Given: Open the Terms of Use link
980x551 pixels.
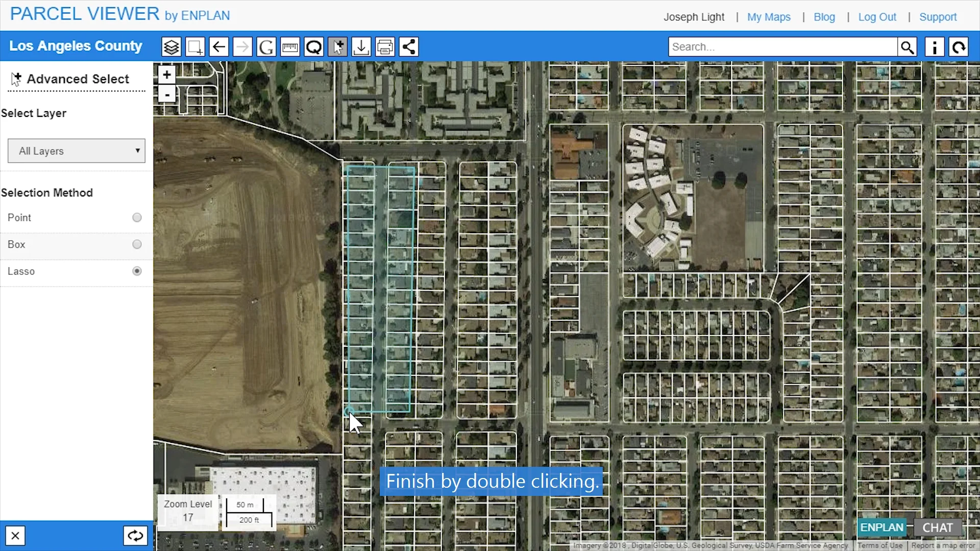Looking at the screenshot, I should pos(879,545).
